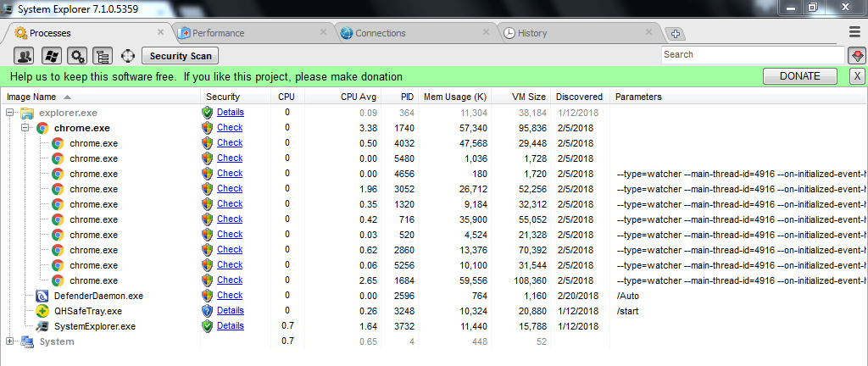Select the SystemExplorer.exe process row
Screen dimensions: 868x366
(433, 326)
